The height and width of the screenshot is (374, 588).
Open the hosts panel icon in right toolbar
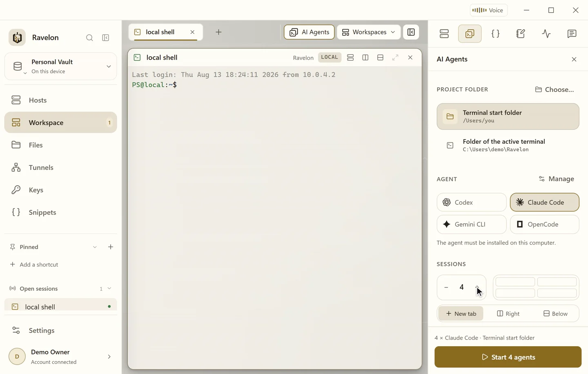click(444, 34)
